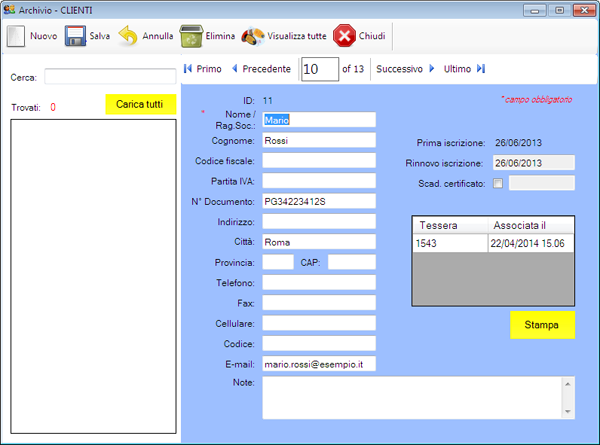
Task: Click the E-mail field
Action: click(x=319, y=364)
